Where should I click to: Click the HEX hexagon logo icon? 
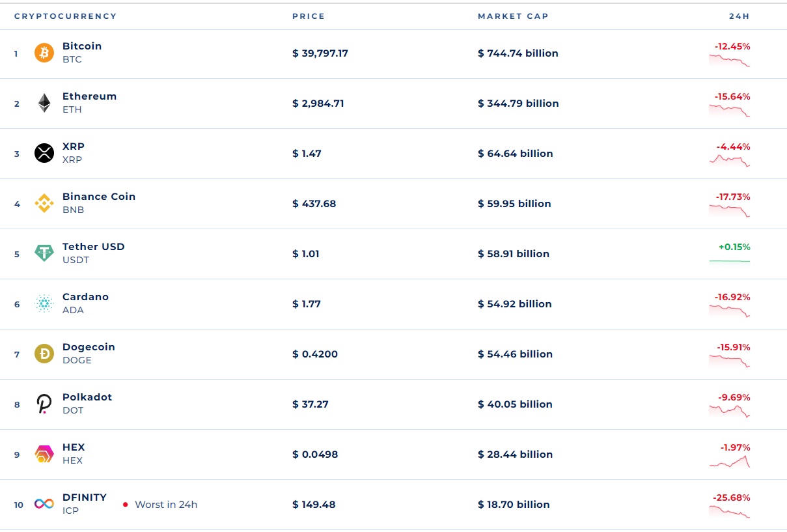pos(44,455)
